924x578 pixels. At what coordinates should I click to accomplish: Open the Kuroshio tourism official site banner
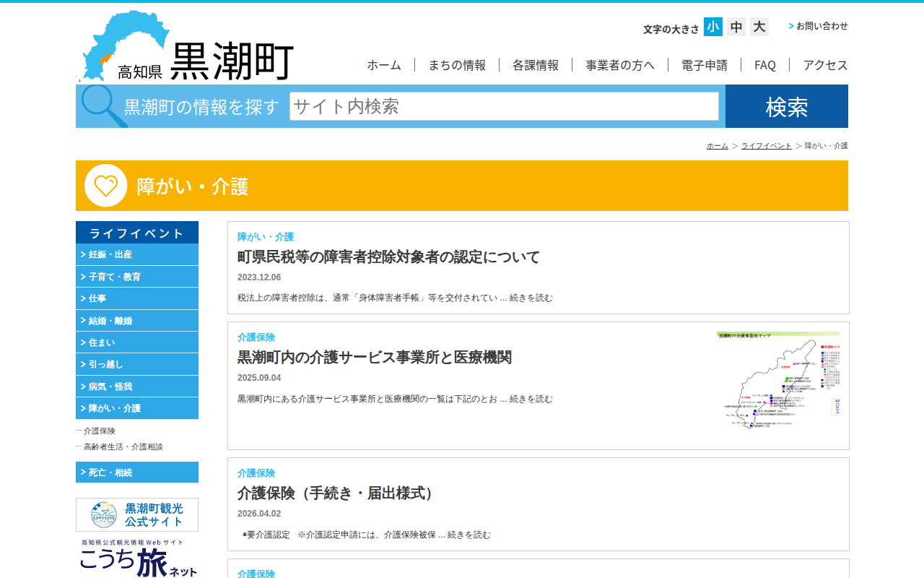point(137,514)
